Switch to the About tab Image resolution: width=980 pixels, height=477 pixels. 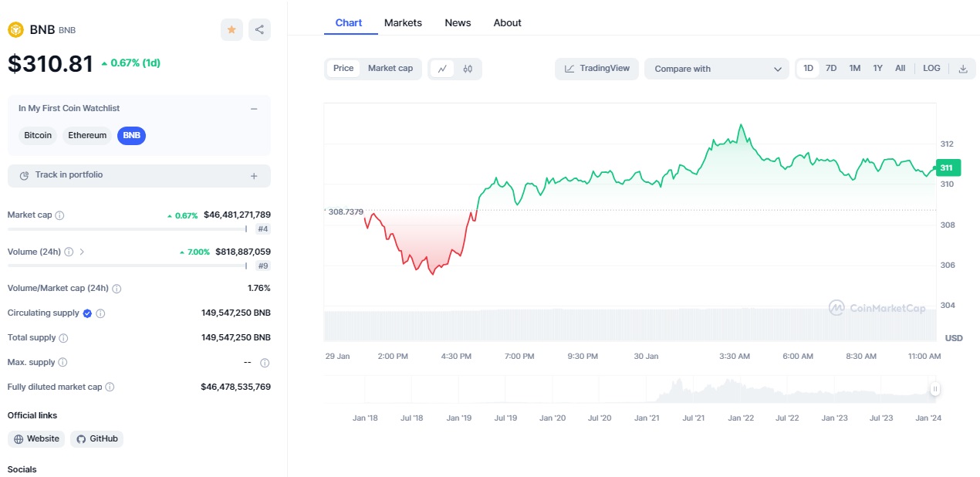[x=508, y=23]
